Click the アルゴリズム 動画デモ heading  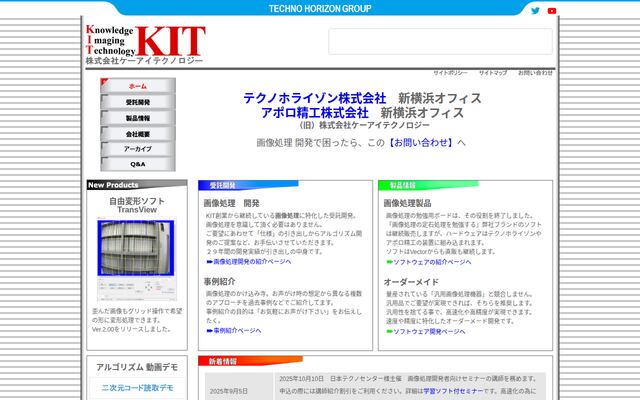137,367
